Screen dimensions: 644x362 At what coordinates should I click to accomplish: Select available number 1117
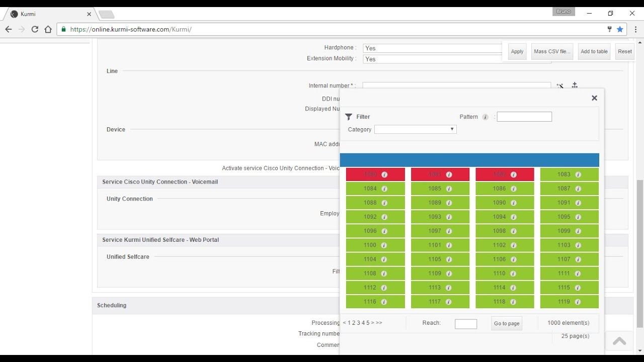click(440, 302)
